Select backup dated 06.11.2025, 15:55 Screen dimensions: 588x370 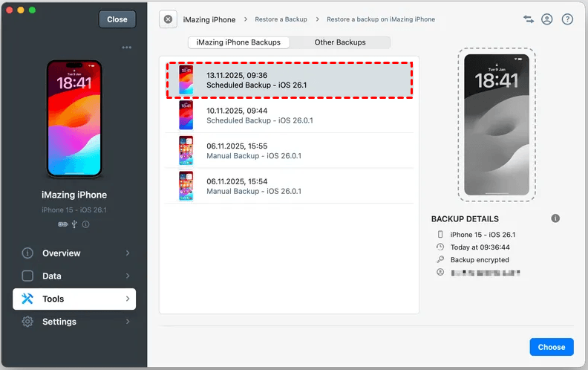tap(290, 151)
